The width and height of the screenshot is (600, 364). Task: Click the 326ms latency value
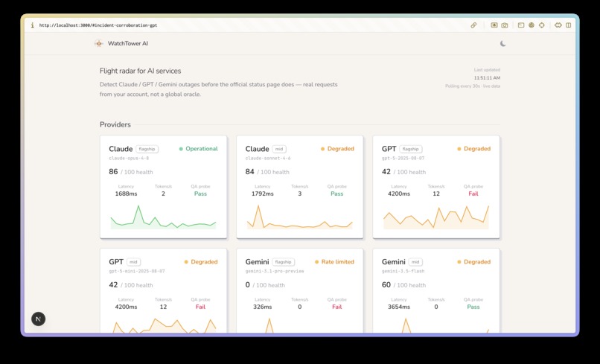pos(263,307)
